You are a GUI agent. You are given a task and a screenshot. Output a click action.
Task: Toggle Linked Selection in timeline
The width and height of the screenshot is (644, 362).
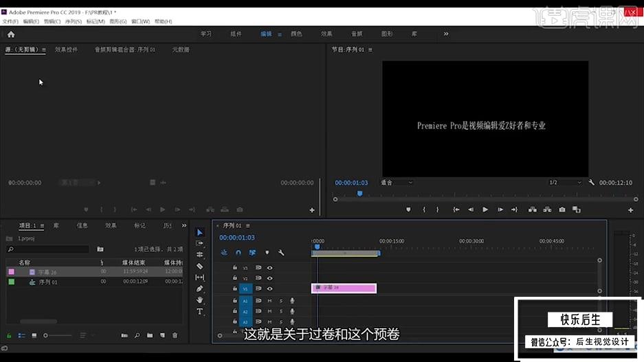(x=252, y=252)
